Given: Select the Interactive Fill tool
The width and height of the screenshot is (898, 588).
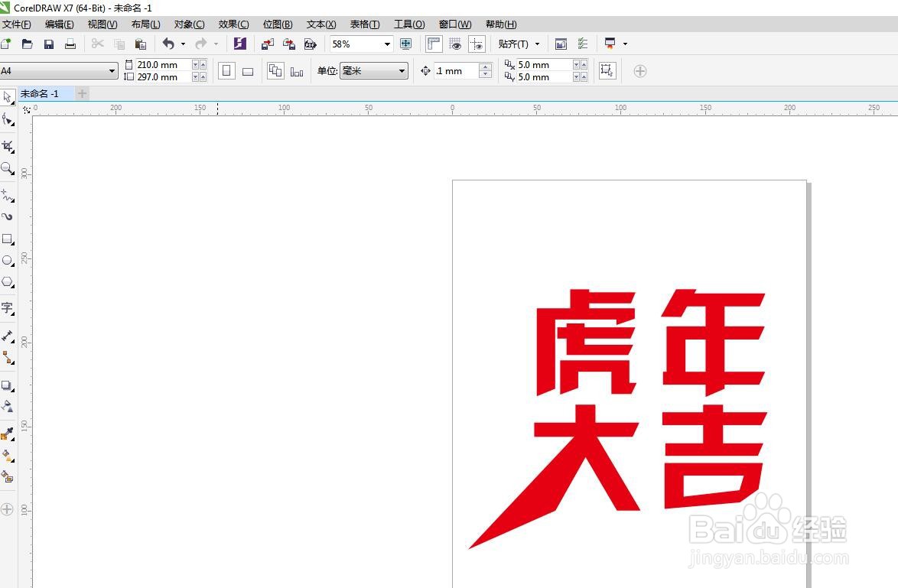Looking at the screenshot, I should pos(8,456).
